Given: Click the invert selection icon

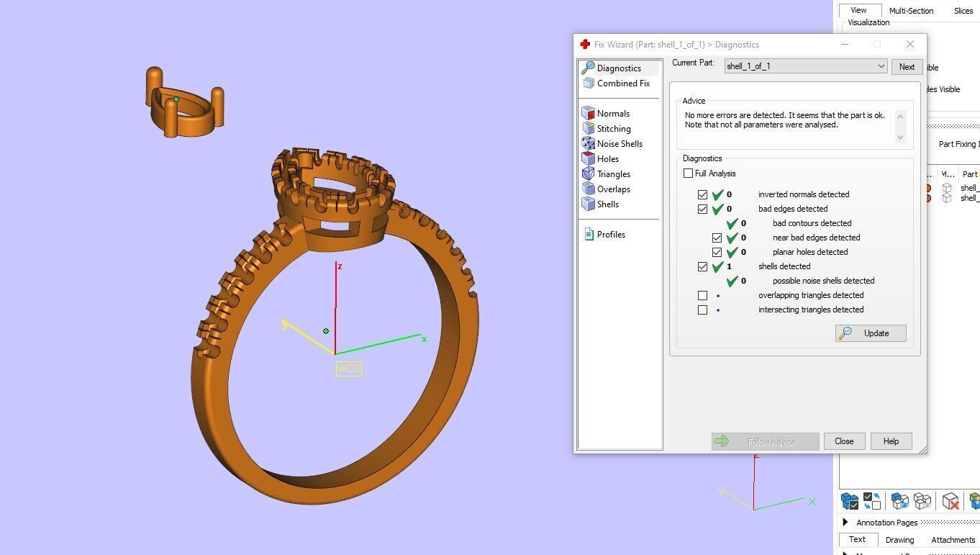Looking at the screenshot, I should click(x=872, y=501).
